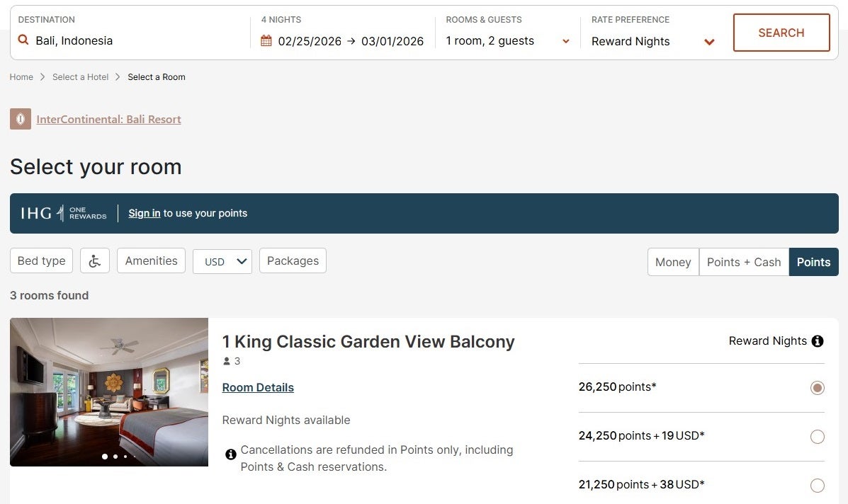Go back to Select a Hotel breadcrumb
Image resolution: width=848 pixels, height=504 pixels.
81,77
